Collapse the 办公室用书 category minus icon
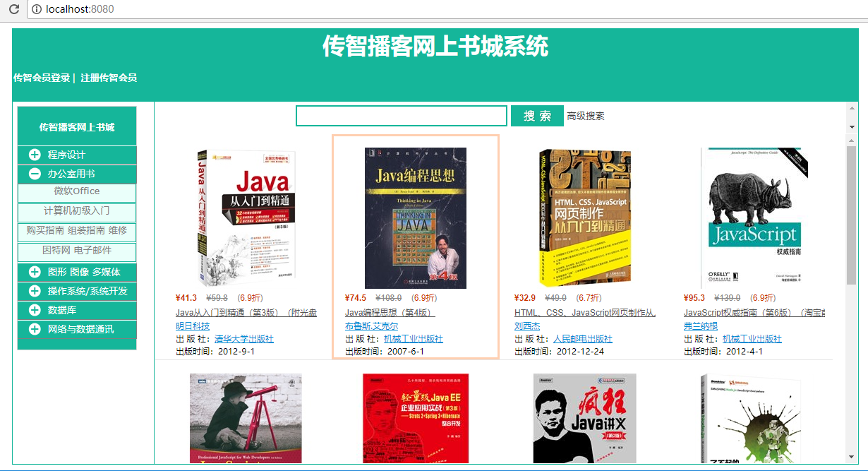The width and height of the screenshot is (868, 471). pyautogui.click(x=35, y=174)
